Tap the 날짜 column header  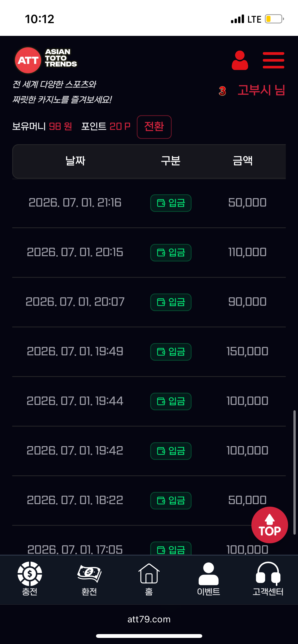(75, 161)
